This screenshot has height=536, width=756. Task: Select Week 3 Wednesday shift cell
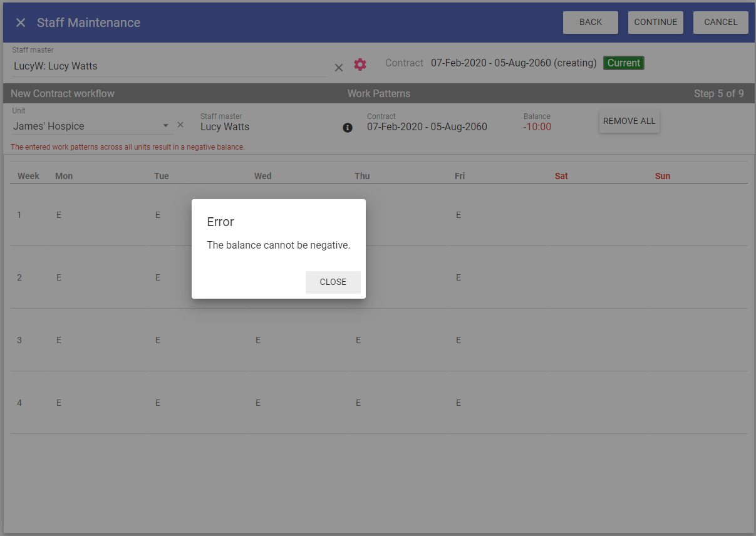(x=258, y=340)
